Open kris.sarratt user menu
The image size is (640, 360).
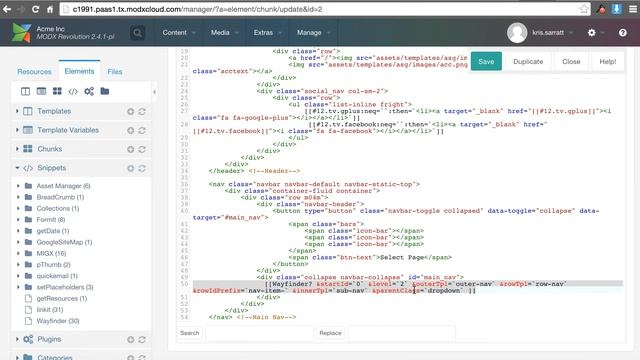[x=552, y=33]
